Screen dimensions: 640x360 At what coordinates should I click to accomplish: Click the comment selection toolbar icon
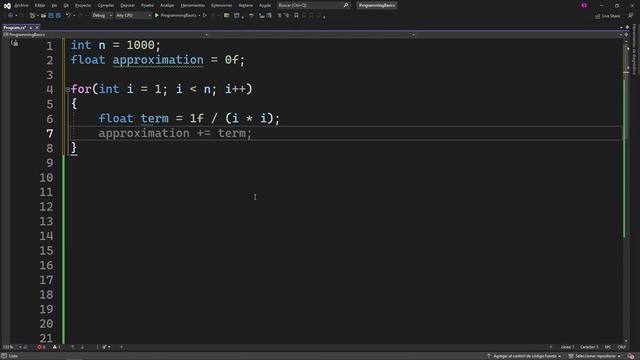point(280,16)
